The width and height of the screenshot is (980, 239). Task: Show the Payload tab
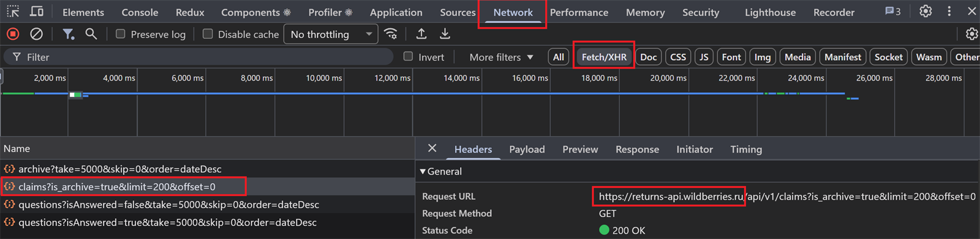(x=527, y=149)
